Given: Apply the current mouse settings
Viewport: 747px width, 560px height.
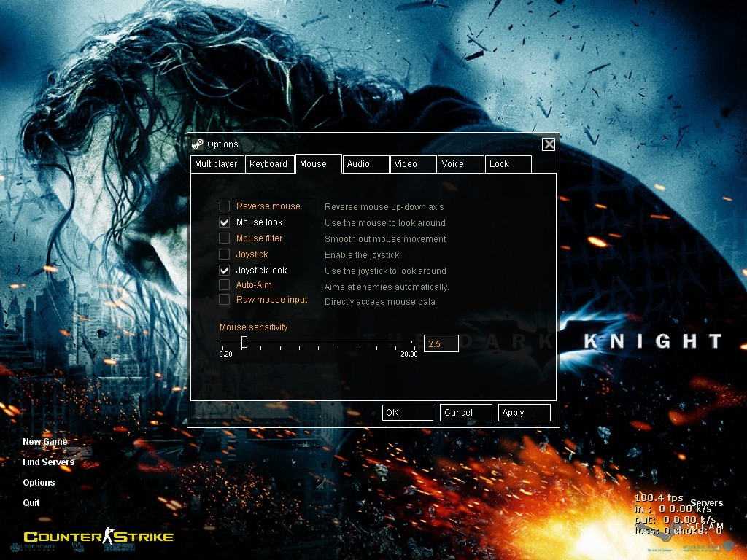Looking at the screenshot, I should coord(524,412).
